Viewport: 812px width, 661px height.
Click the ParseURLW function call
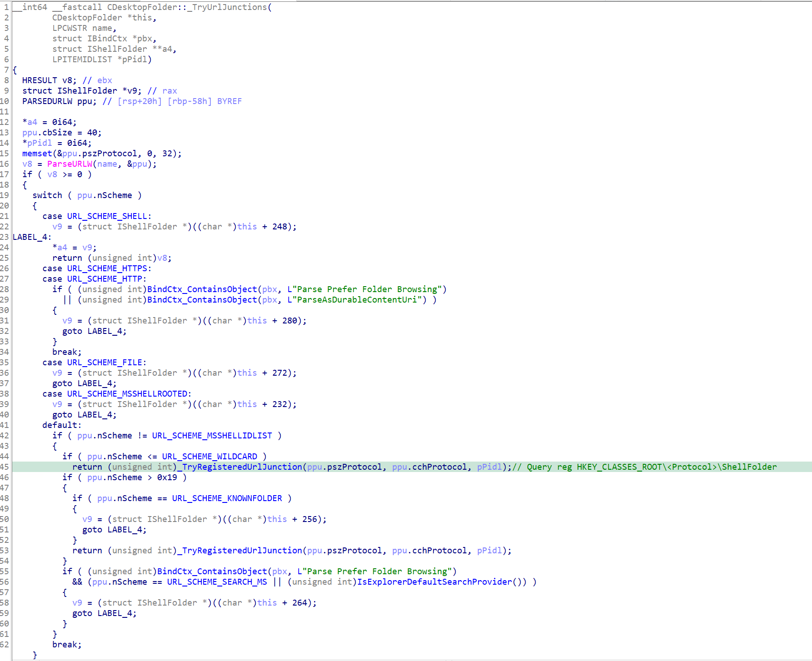[x=70, y=164]
